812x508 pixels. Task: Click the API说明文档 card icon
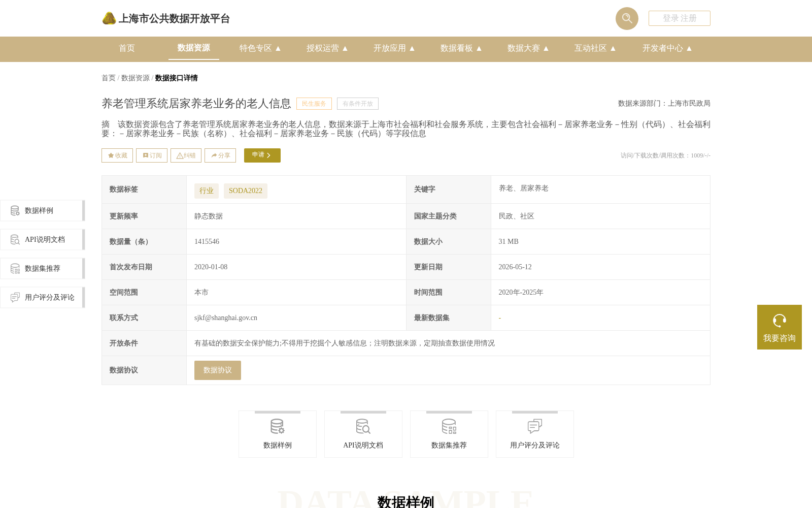[x=363, y=426]
